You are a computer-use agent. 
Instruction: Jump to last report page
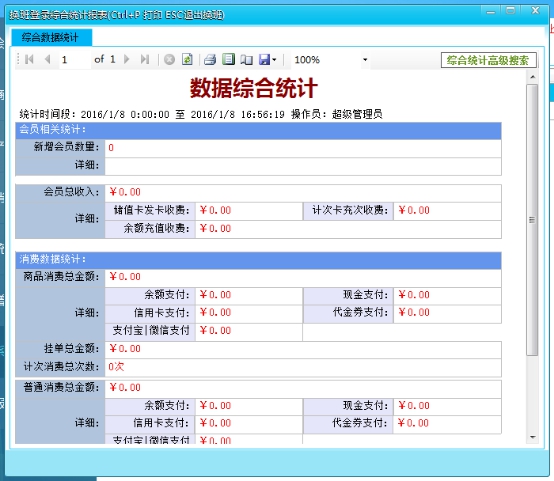coord(145,59)
